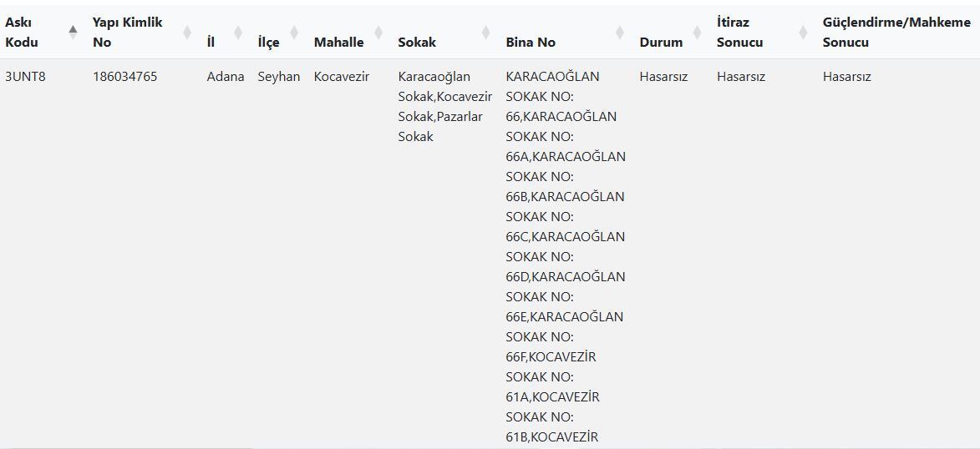Select the Kocavezir neighborhood cell
This screenshot has height=449, width=980.
(341, 77)
